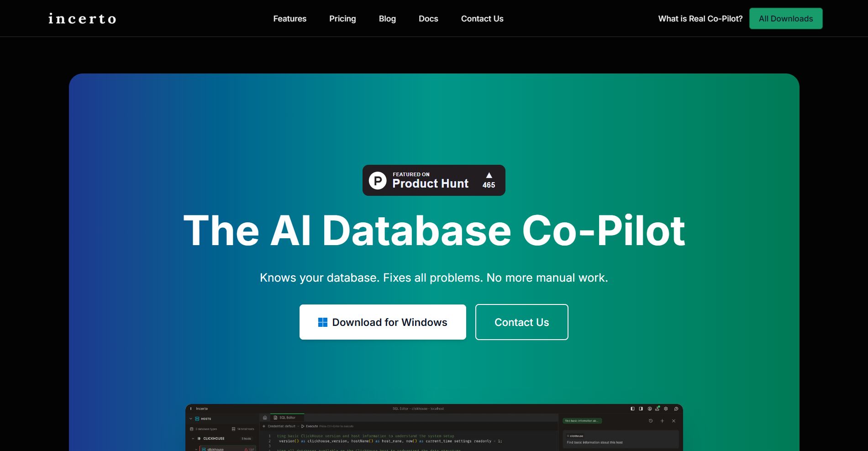
Task: Open the Features nav item
Action: coord(289,19)
